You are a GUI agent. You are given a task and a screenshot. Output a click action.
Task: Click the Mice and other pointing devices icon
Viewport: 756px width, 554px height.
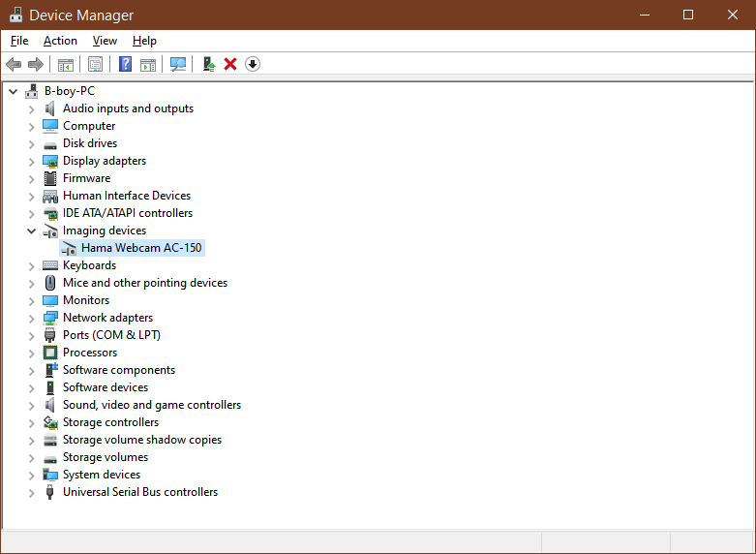tap(50, 283)
